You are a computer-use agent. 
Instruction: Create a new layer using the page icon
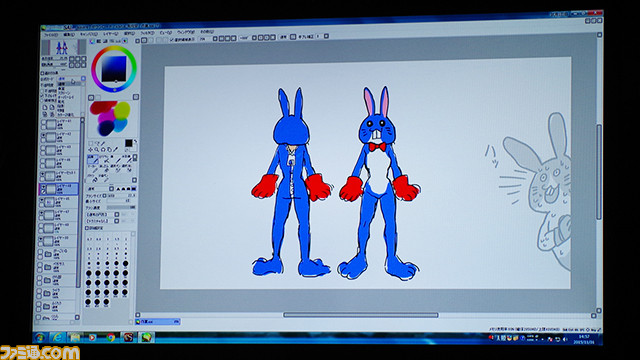tap(44, 107)
